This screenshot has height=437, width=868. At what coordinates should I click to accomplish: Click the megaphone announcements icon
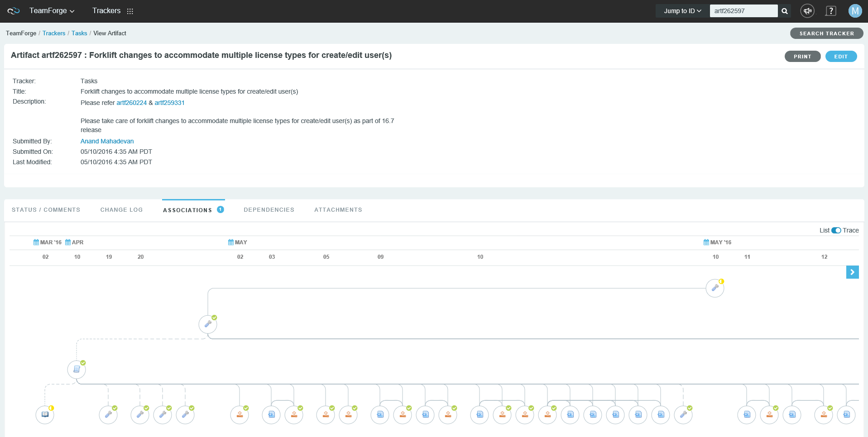click(x=807, y=11)
